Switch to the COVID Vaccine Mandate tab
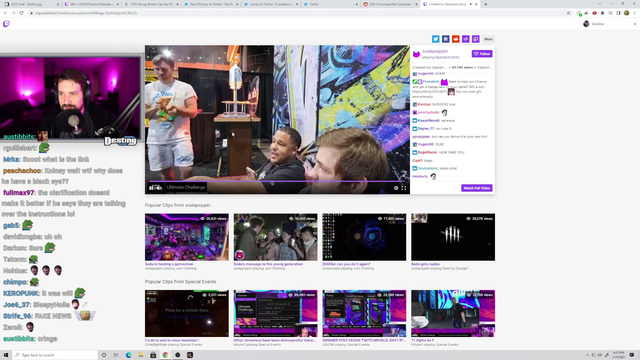 point(91,4)
